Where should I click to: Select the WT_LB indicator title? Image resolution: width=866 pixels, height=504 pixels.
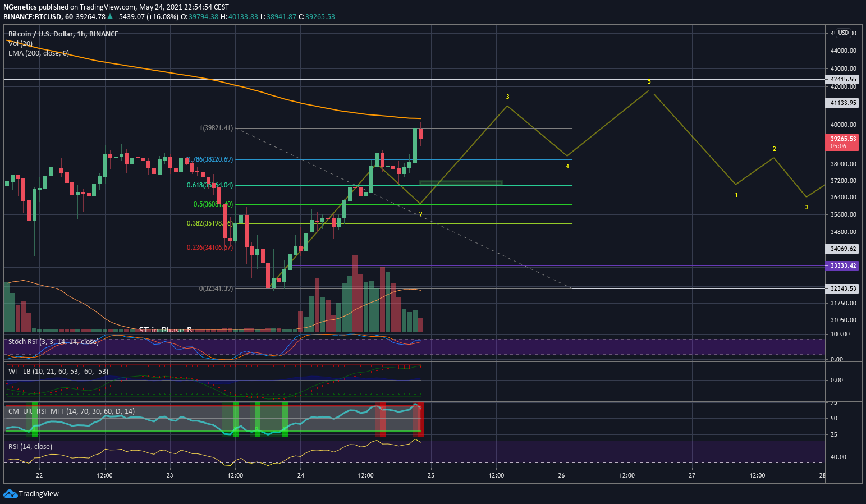[58, 372]
